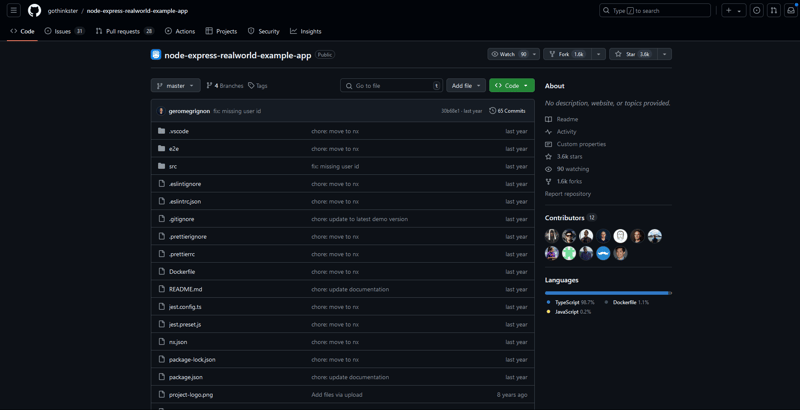Click the pull requests icon in header

click(x=774, y=10)
